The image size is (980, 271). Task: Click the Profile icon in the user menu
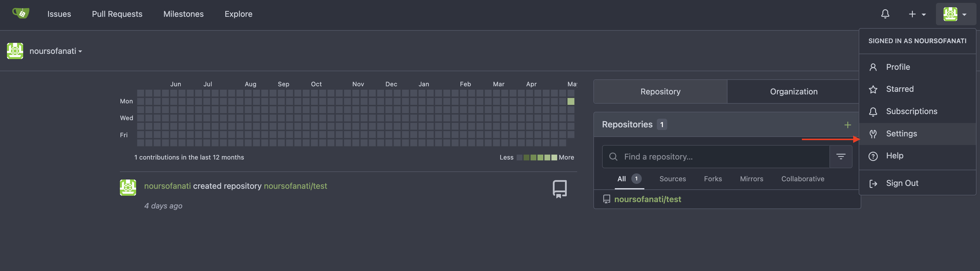pos(873,67)
